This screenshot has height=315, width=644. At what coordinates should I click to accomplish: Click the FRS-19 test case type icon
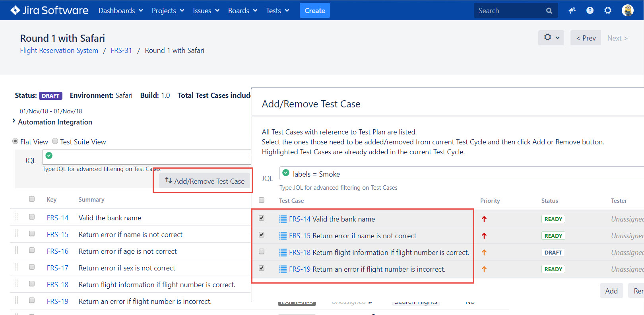point(283,269)
